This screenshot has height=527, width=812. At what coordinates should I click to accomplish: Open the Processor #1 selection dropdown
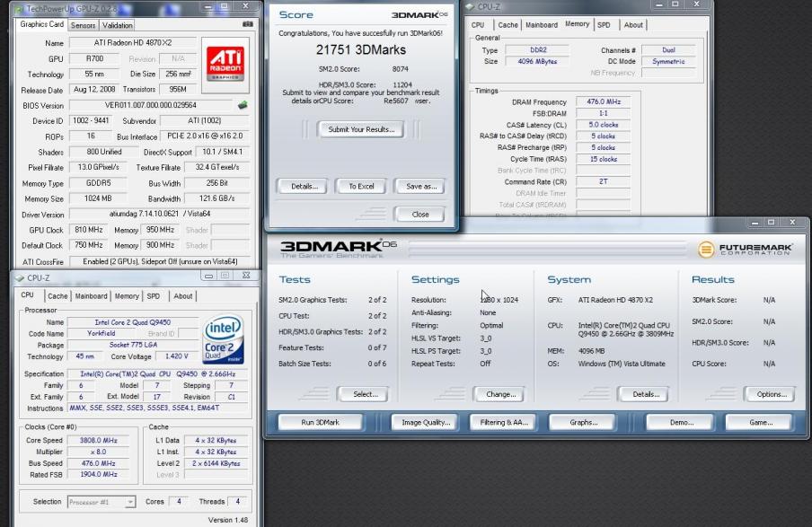pos(130,502)
